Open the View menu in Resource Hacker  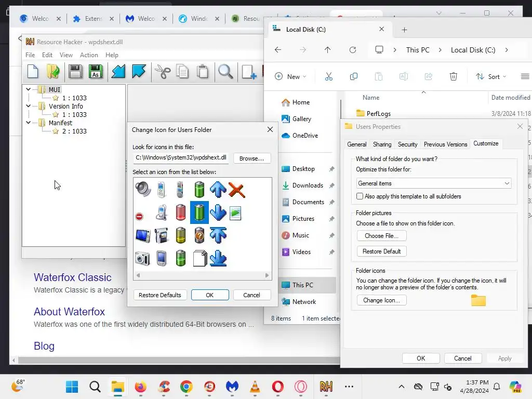click(x=66, y=55)
